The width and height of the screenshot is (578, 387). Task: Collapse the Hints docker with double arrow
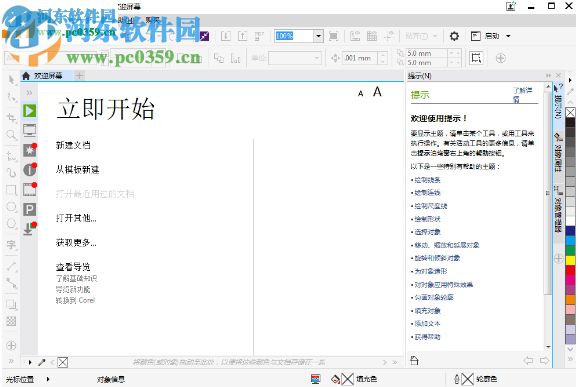click(x=549, y=76)
